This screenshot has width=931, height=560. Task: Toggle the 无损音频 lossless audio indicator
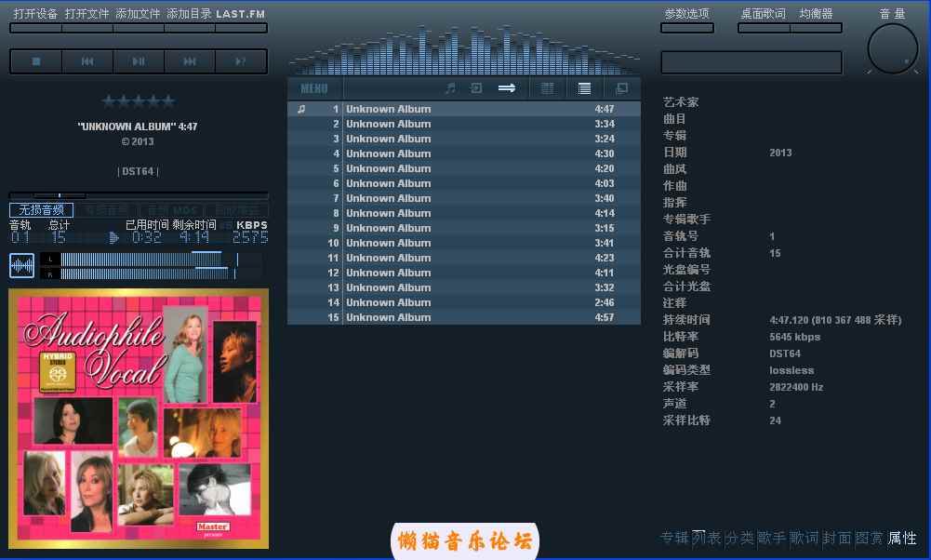(x=41, y=210)
